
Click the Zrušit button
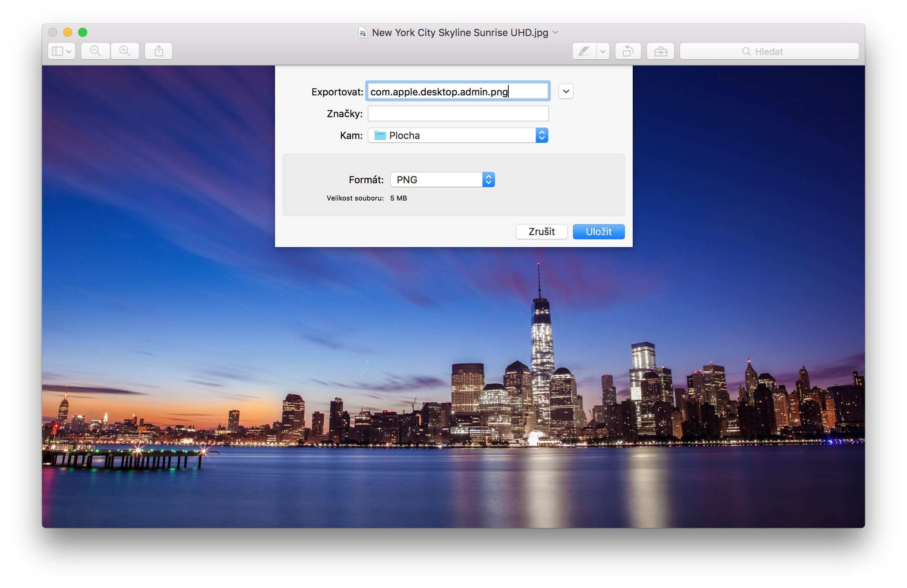click(x=541, y=232)
